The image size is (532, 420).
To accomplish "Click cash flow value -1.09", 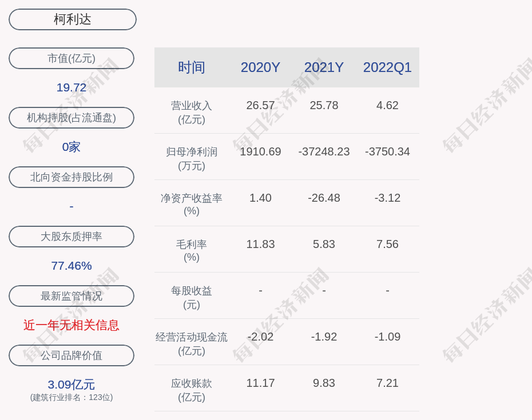I will coord(387,337).
